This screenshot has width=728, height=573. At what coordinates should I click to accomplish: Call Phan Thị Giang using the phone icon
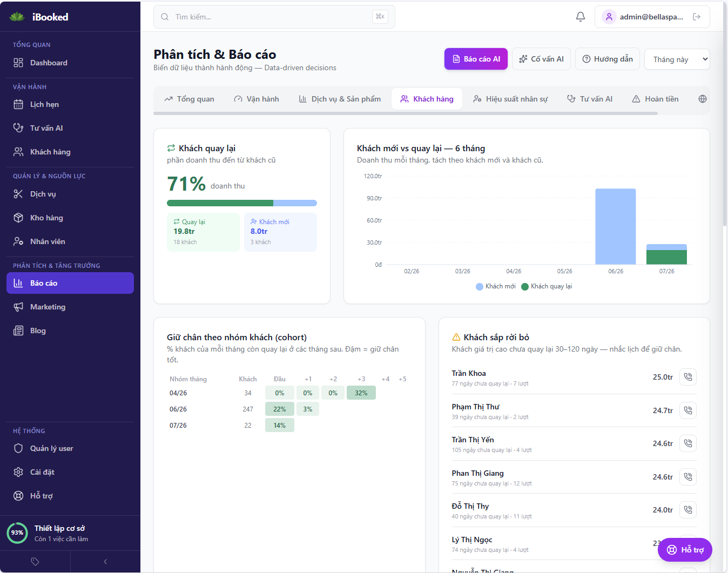click(688, 477)
